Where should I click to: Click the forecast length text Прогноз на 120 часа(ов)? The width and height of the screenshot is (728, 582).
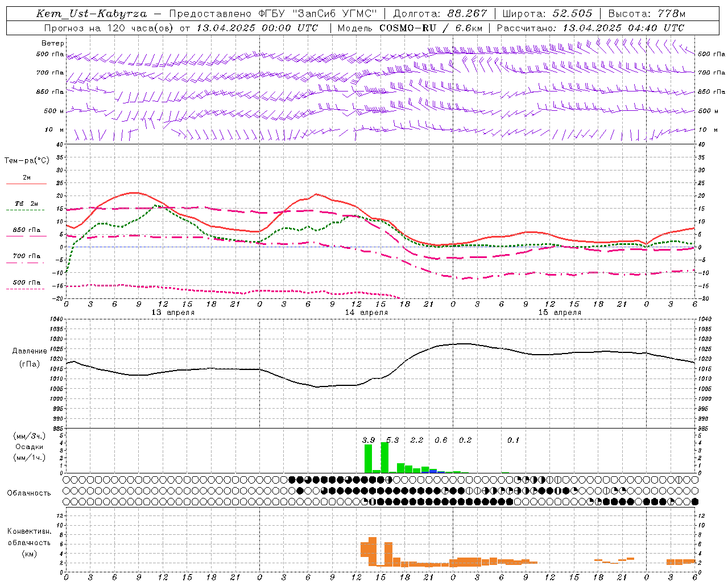(x=109, y=28)
